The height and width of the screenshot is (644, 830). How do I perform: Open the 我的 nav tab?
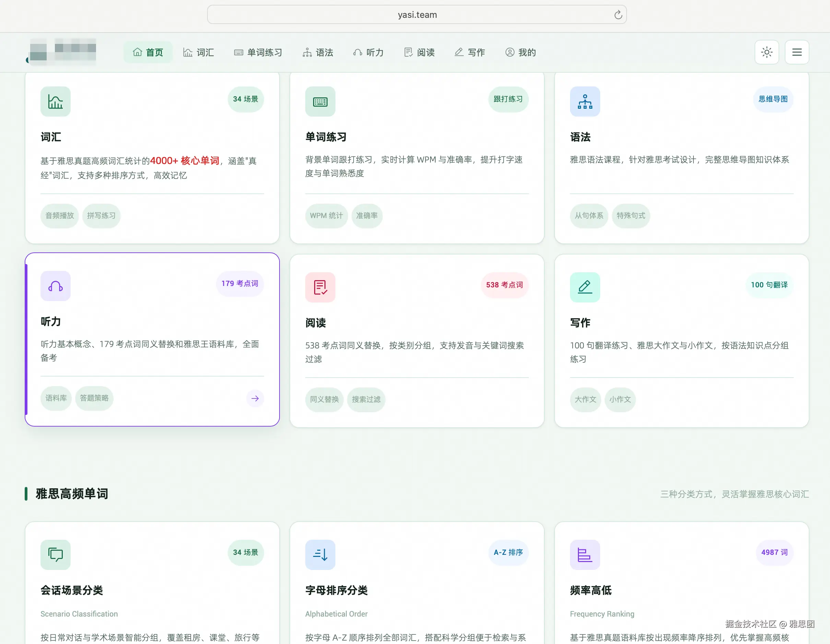click(x=520, y=52)
